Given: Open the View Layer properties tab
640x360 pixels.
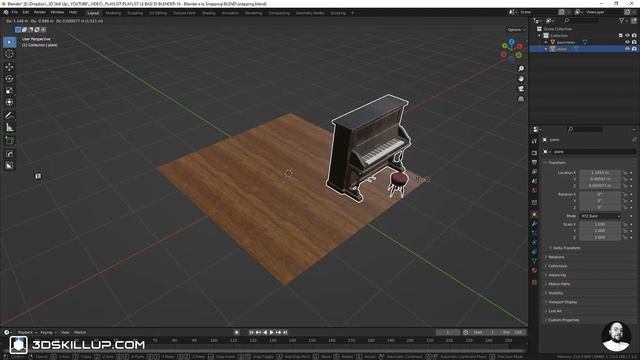Looking at the screenshot, I should [x=534, y=172].
